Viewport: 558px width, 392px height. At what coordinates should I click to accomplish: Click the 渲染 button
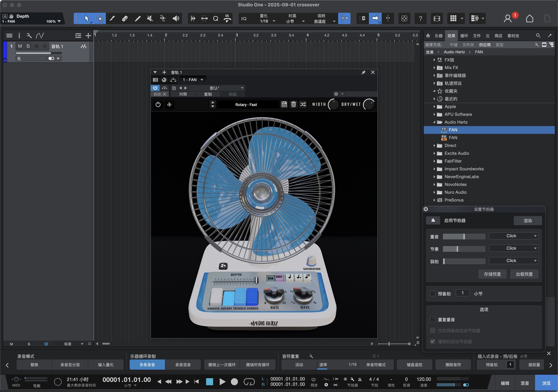point(527,221)
